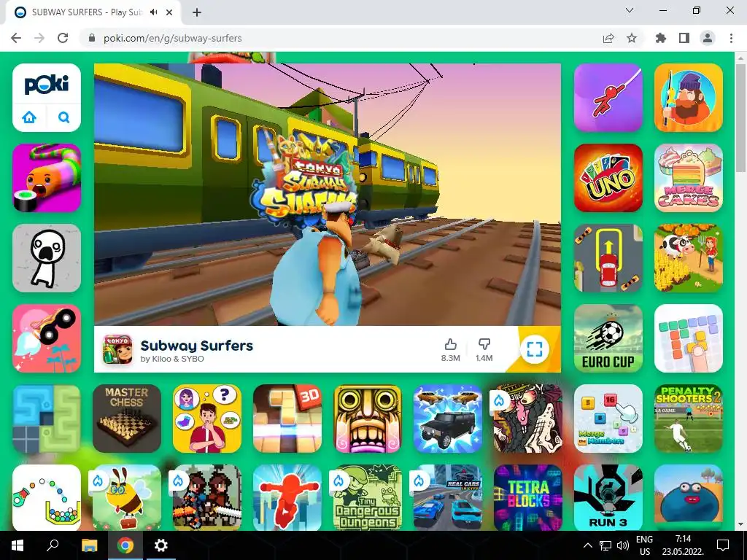Bookmark this page with the star
The height and width of the screenshot is (560, 747).
pyautogui.click(x=632, y=38)
